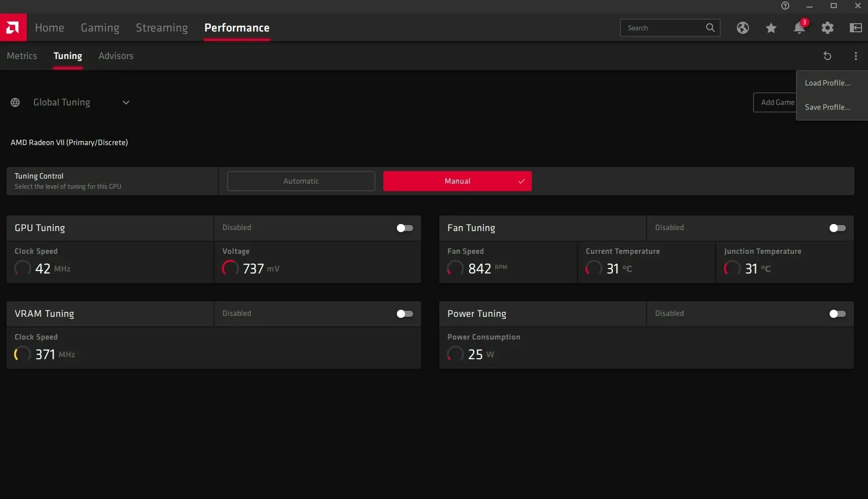Click the three-dot more options icon
The height and width of the screenshot is (499, 868).
click(x=856, y=56)
